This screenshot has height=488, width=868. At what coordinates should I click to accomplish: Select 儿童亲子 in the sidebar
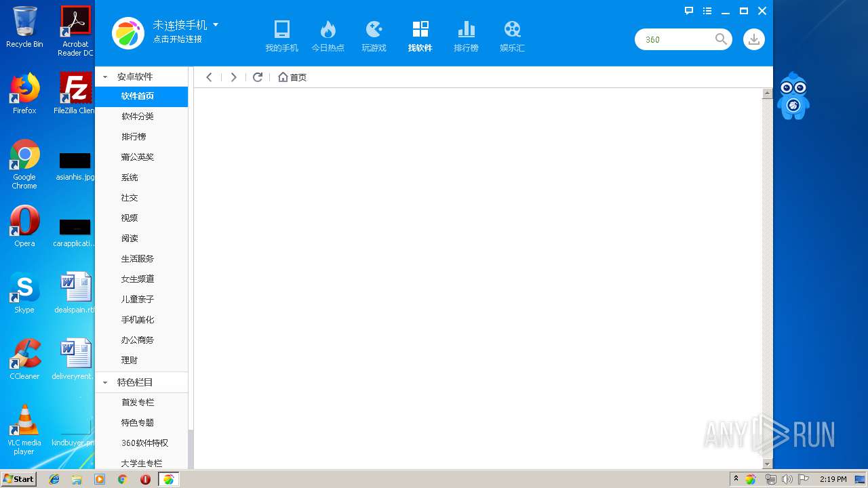(x=141, y=300)
